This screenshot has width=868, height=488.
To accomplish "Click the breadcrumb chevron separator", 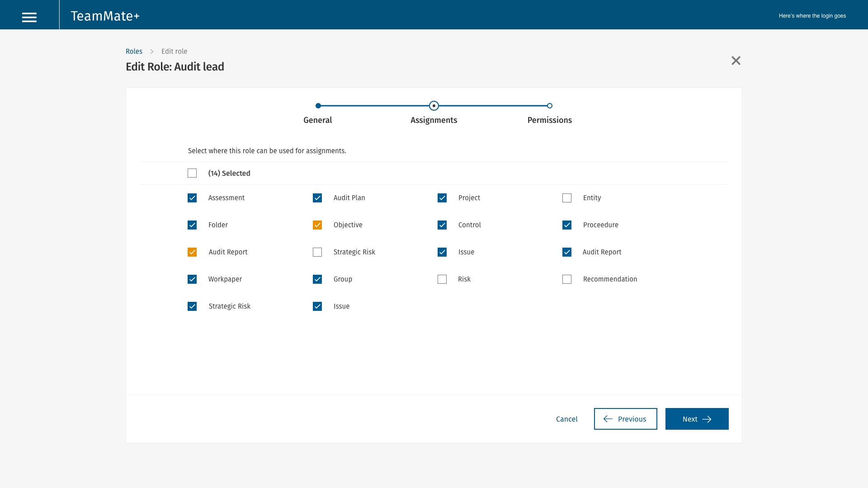I will [x=152, y=52].
